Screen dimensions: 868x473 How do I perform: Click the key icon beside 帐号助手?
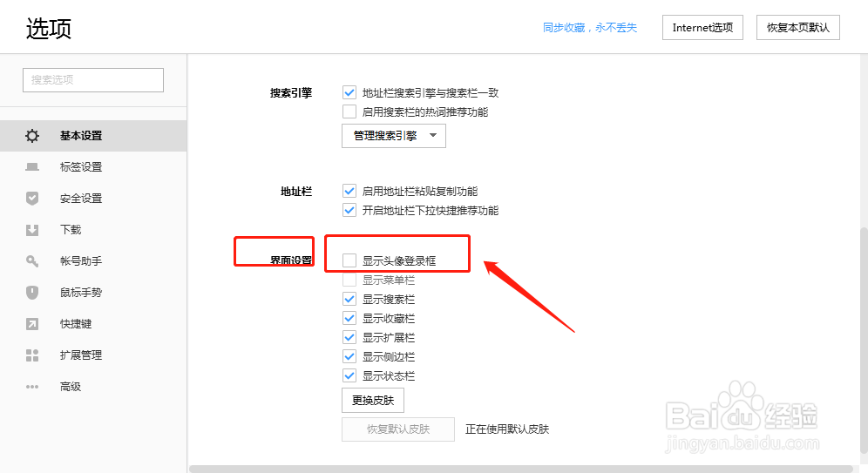tap(32, 261)
